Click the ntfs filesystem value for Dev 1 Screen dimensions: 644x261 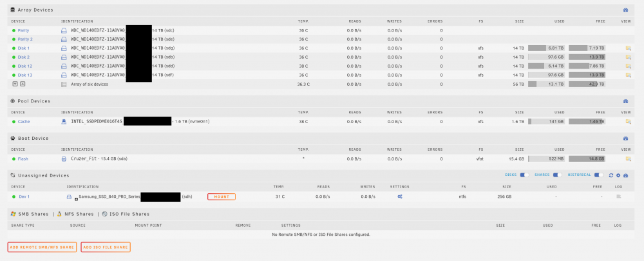point(462,197)
